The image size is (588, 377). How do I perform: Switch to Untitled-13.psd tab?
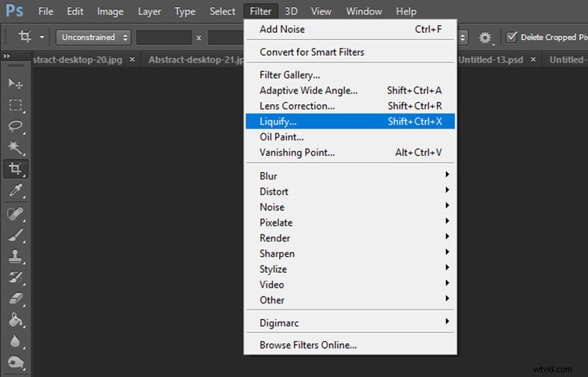click(491, 60)
